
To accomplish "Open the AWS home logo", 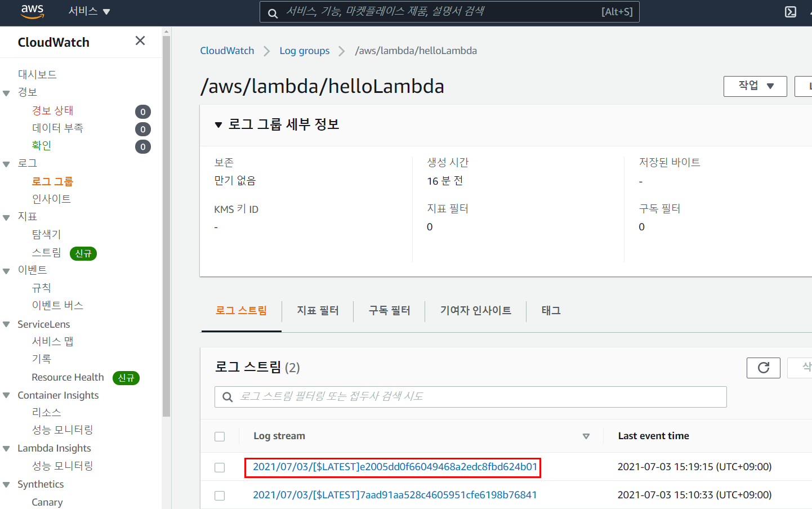I will 32,11.
